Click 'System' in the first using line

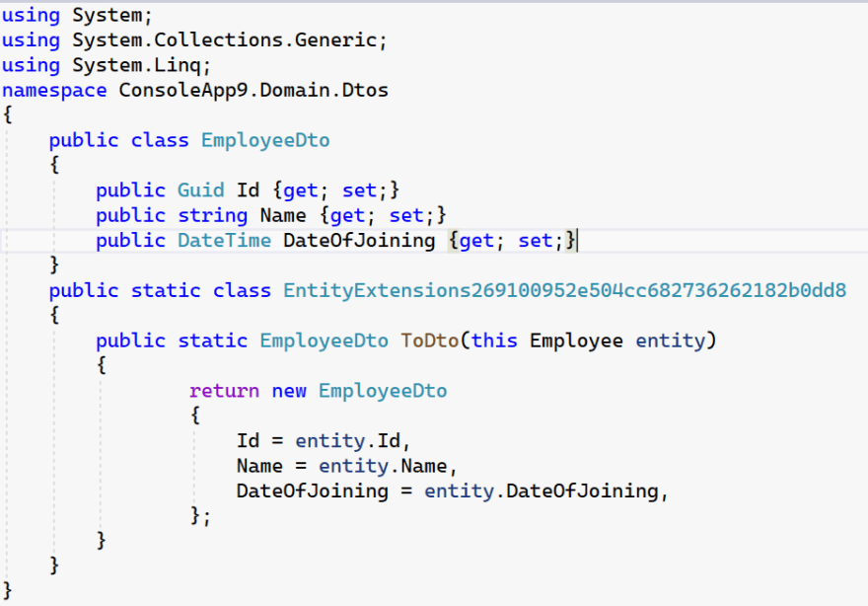(x=107, y=15)
